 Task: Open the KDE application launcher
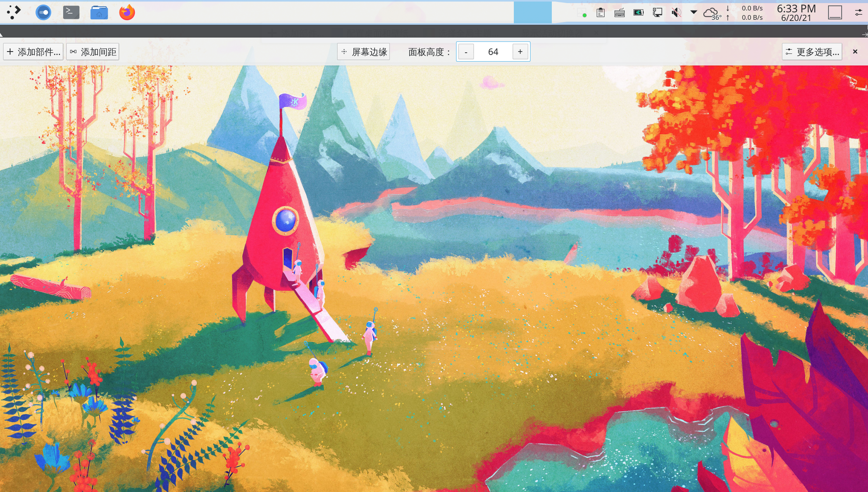tap(14, 12)
